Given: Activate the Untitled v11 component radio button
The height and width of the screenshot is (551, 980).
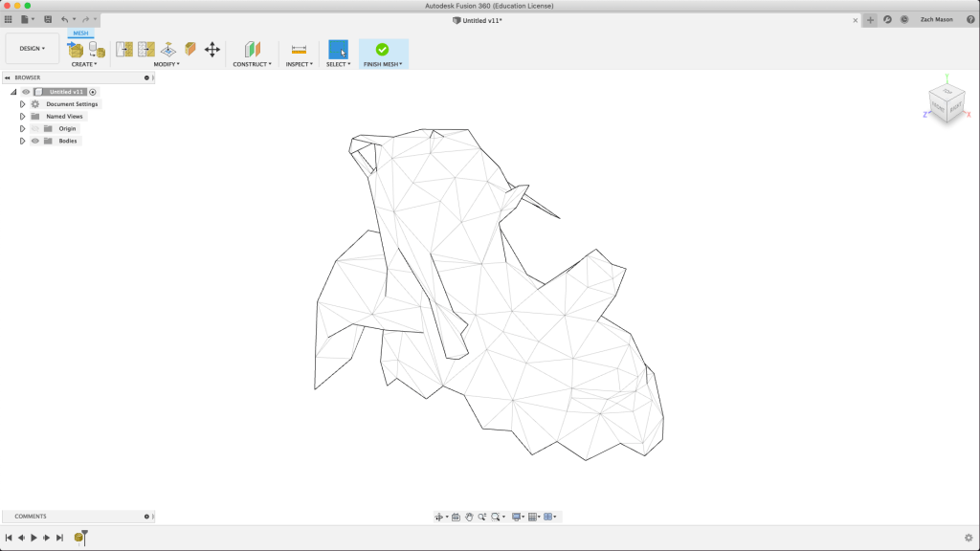Looking at the screenshot, I should (x=93, y=92).
